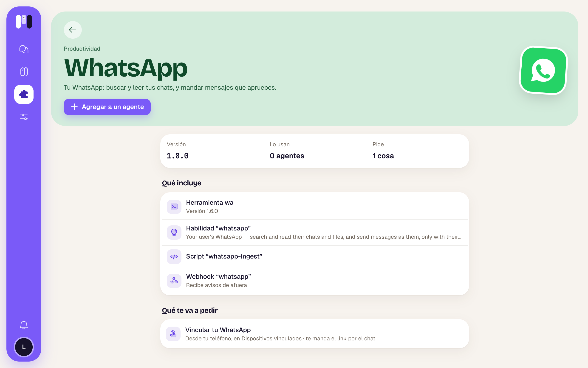The width and height of the screenshot is (588, 368).
Task: Select the puzzle-piece plugins icon
Action: point(24,94)
